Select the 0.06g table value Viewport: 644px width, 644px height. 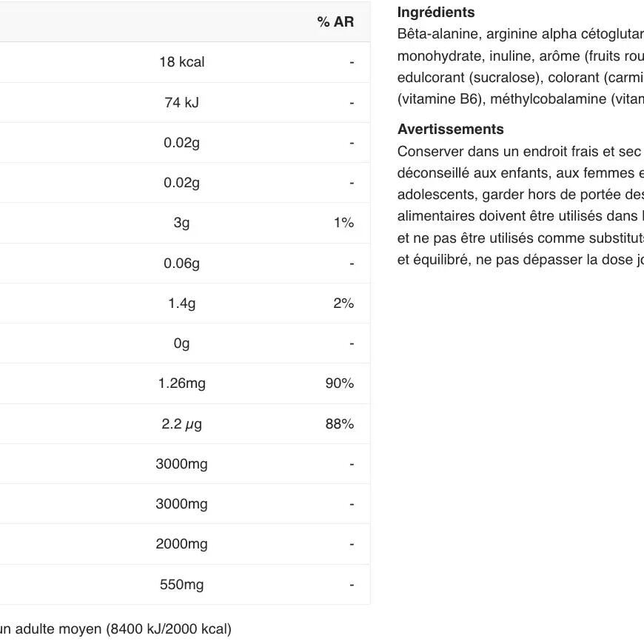[181, 264]
